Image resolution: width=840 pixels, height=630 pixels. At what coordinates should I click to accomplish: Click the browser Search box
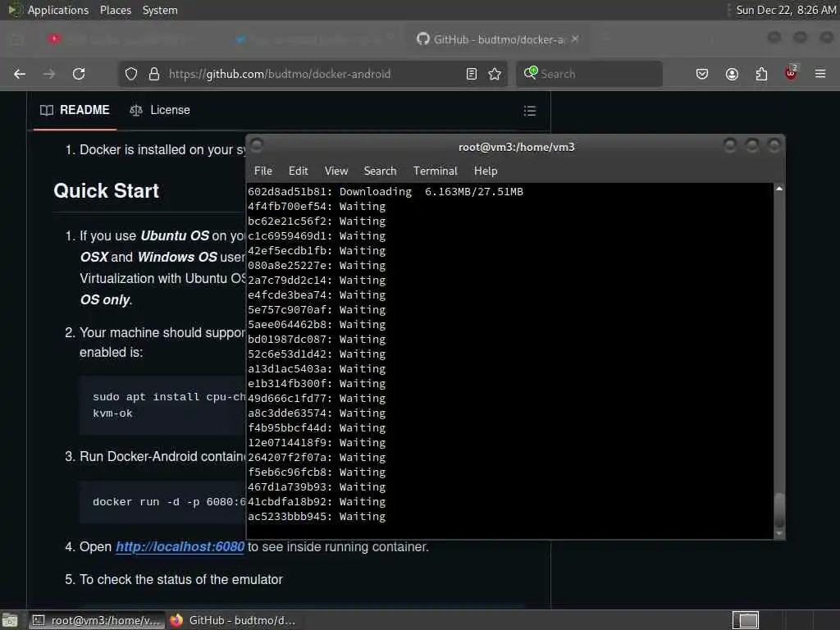(x=589, y=74)
